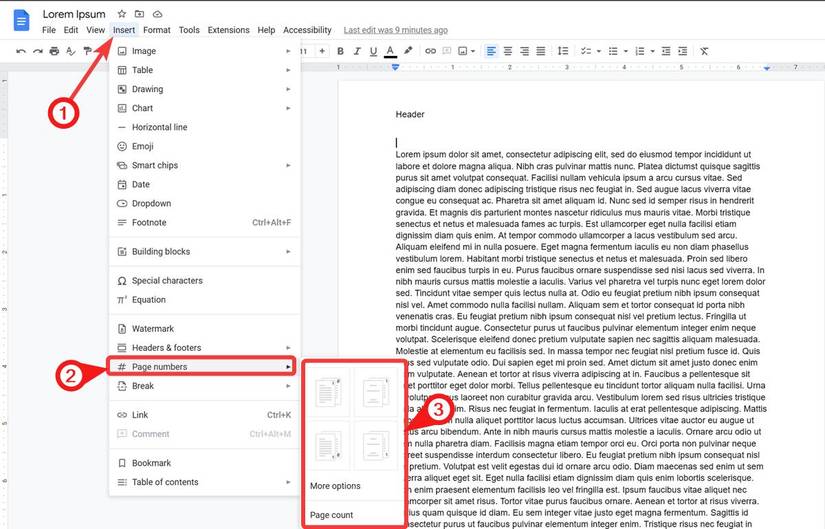The image size is (825, 529).
Task: Toggle italic formatting
Action: 357,51
